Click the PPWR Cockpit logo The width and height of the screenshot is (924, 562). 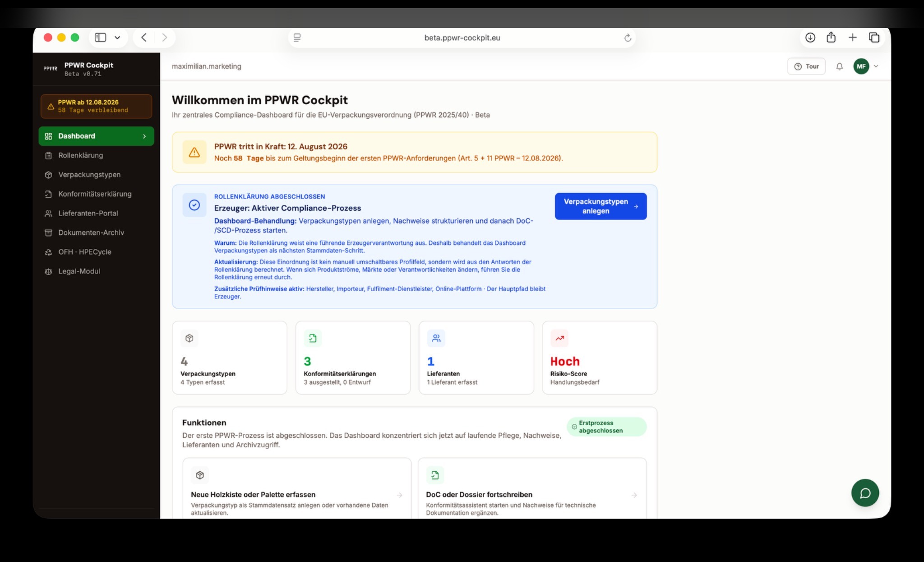(51, 69)
